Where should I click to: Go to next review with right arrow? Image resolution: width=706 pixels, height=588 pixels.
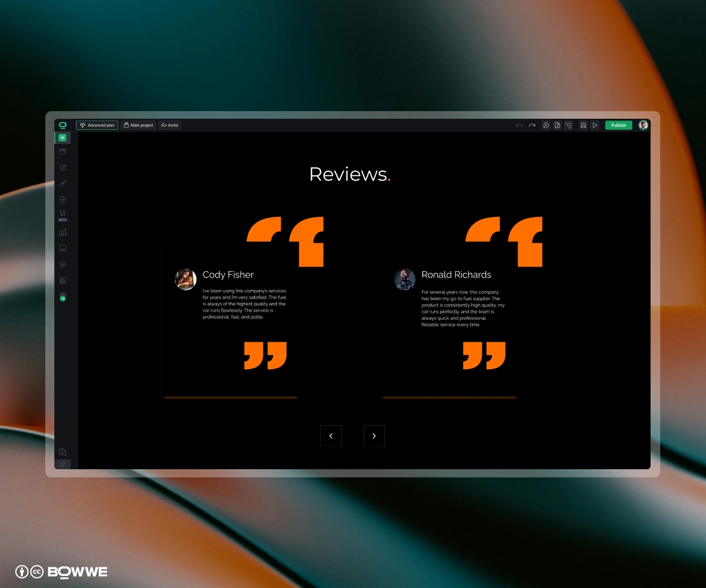(374, 436)
